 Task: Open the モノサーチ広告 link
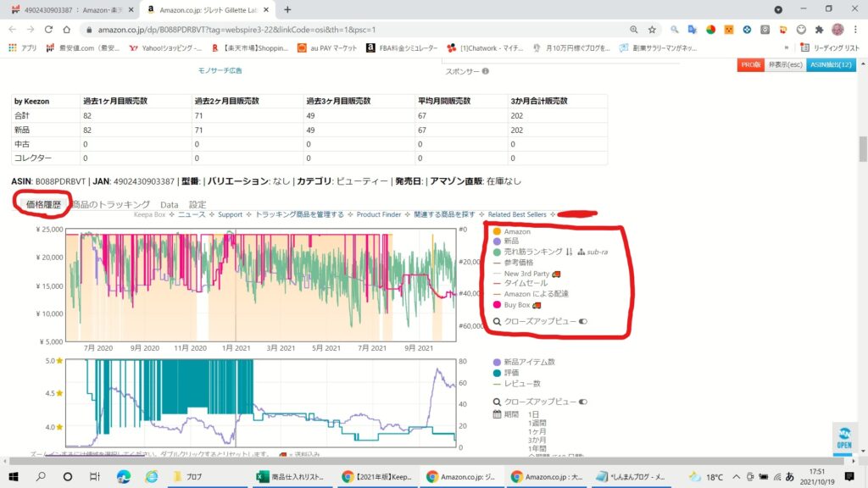pos(220,71)
